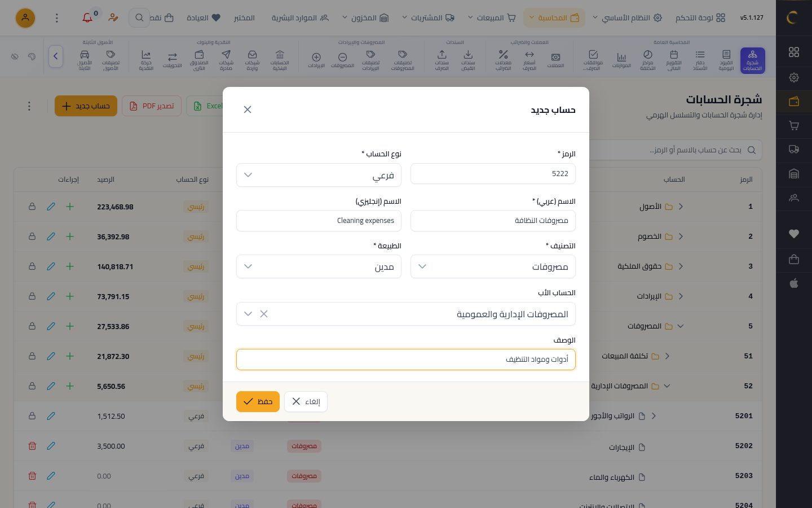This screenshot has height=508, width=812.
Task: Open the لوحة التحكم menu item
Action: click(x=700, y=18)
